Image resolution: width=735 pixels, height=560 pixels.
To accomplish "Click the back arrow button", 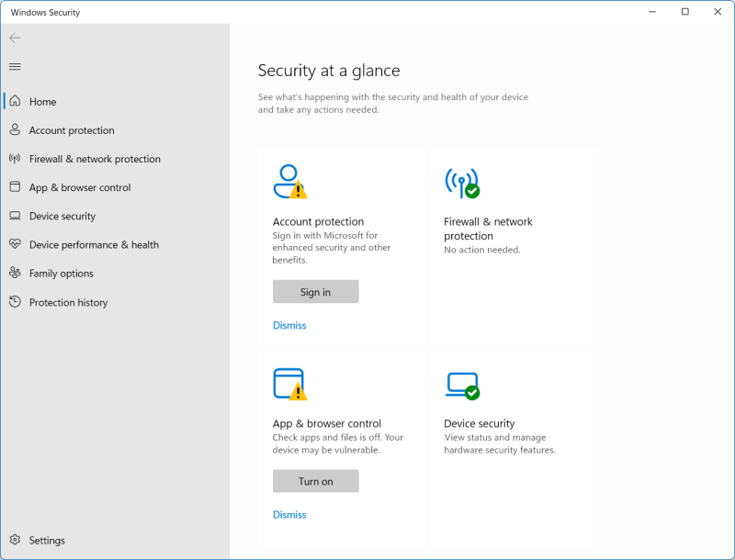I will (x=15, y=38).
